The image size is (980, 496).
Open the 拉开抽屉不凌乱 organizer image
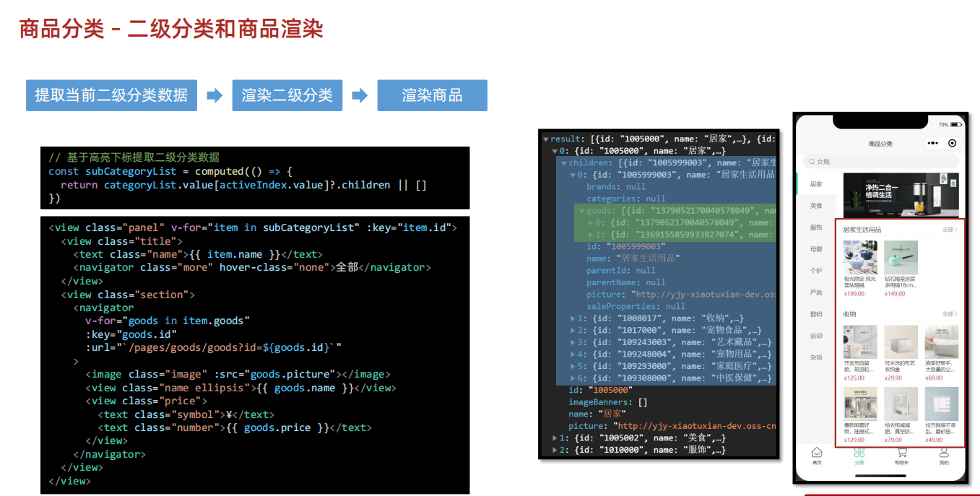(942, 404)
